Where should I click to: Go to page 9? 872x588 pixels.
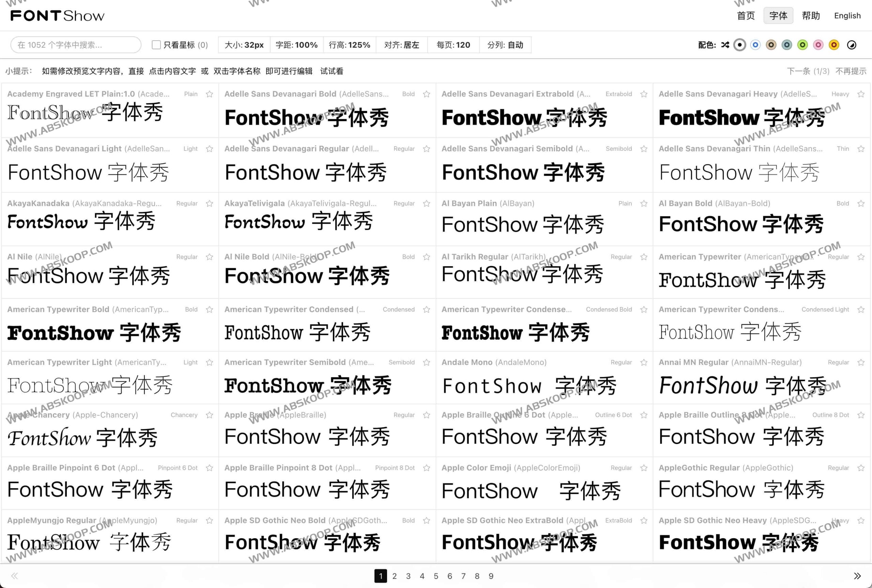click(x=491, y=576)
